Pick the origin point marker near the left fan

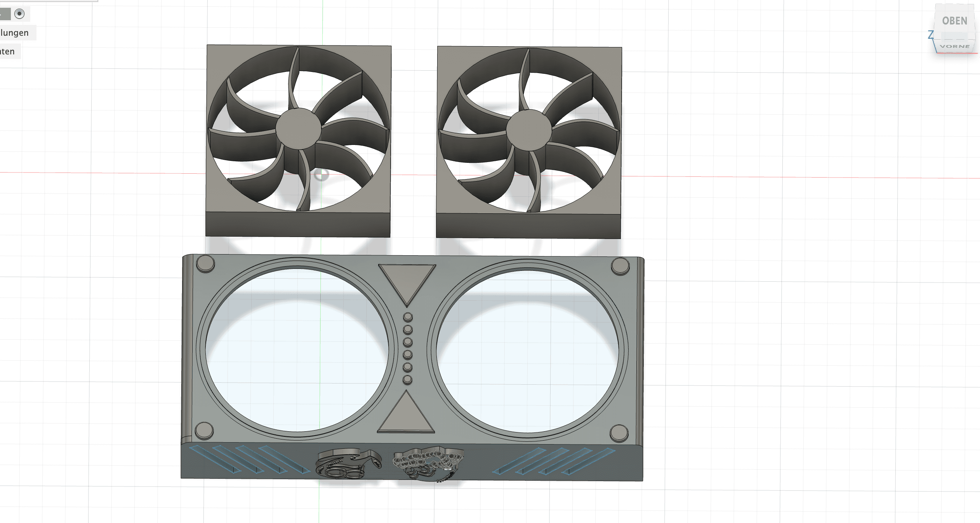321,175
